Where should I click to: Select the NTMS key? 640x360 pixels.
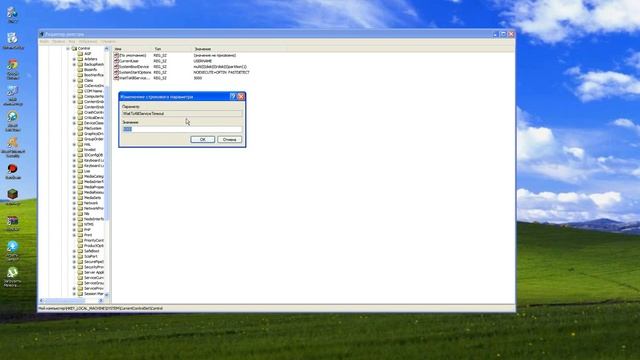coord(89,224)
